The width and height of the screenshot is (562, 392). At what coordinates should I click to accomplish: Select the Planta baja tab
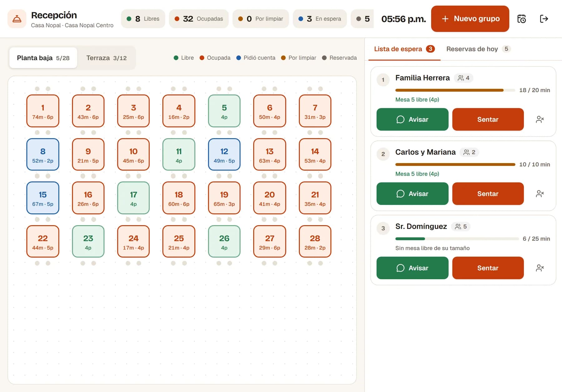pyautogui.click(x=43, y=58)
